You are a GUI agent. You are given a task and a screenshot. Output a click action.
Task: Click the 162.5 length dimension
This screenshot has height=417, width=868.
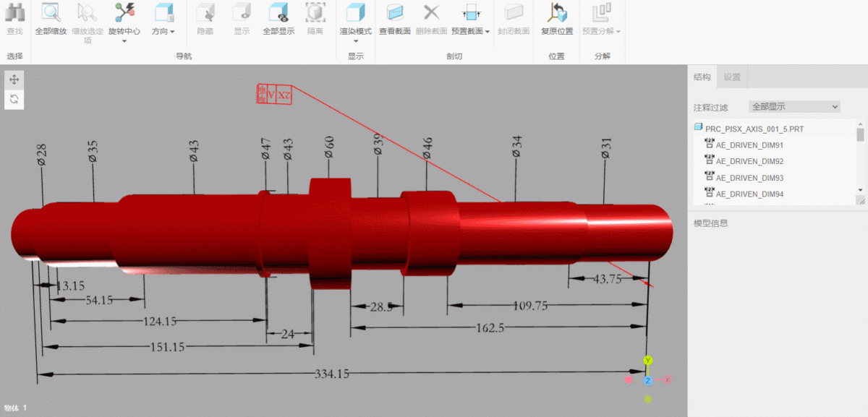490,327
